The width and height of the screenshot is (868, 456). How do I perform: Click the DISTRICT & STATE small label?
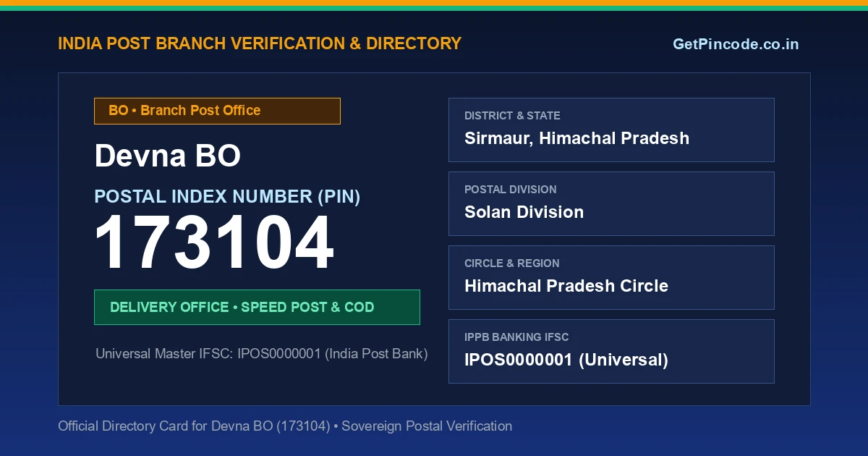coord(512,116)
